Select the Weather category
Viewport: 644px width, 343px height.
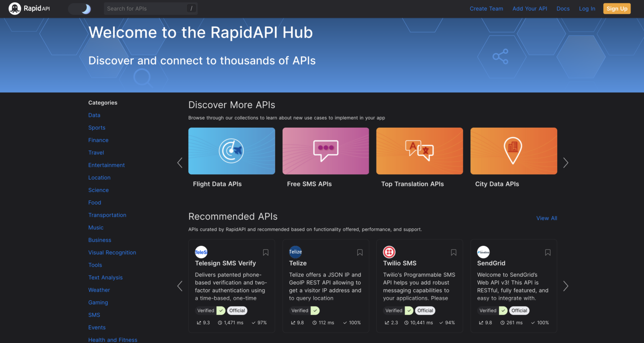(99, 289)
